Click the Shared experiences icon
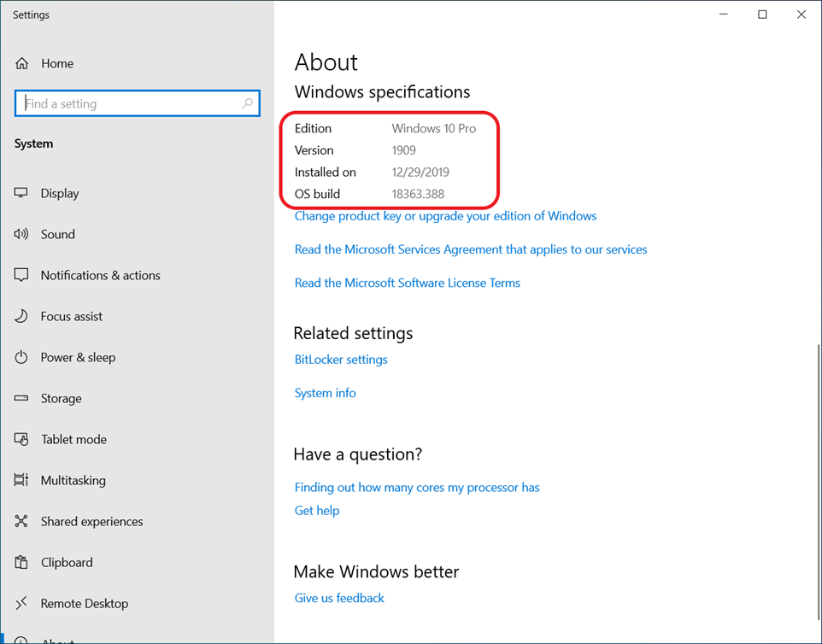 coord(21,521)
